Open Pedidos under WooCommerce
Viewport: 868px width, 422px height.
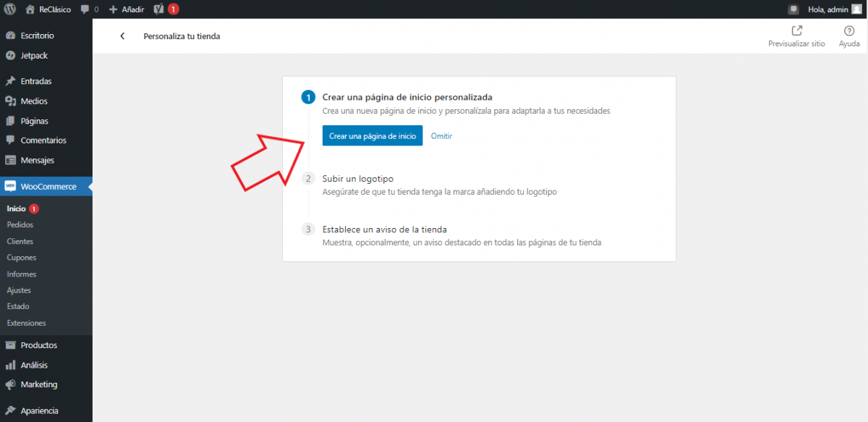(x=20, y=225)
